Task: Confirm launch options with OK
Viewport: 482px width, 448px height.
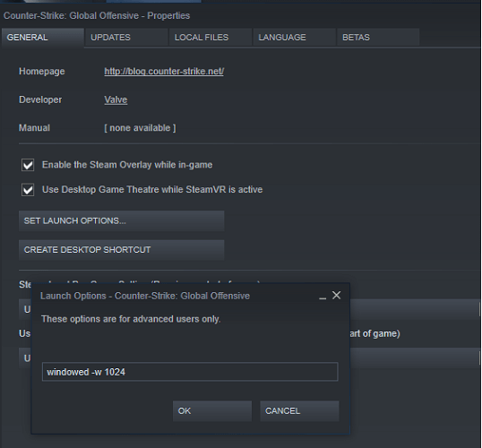Action: pos(212,410)
